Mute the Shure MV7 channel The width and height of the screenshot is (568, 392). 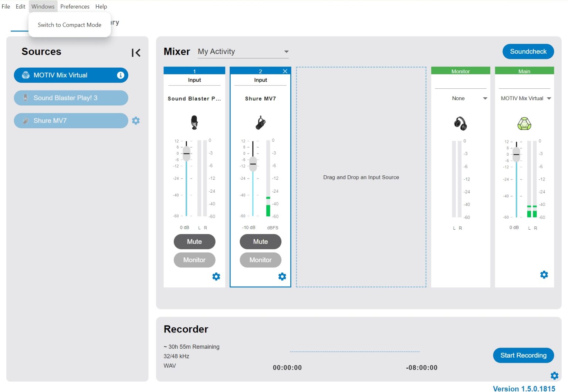260,241
